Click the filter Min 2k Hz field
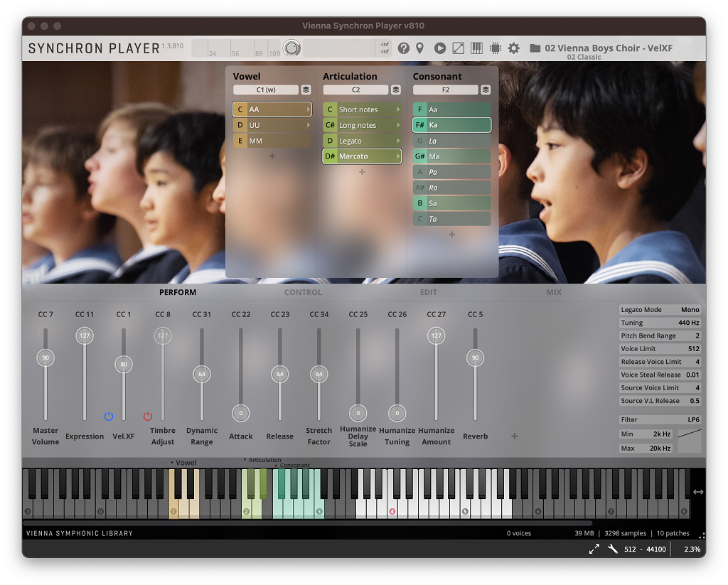728x585 pixels. (646, 434)
